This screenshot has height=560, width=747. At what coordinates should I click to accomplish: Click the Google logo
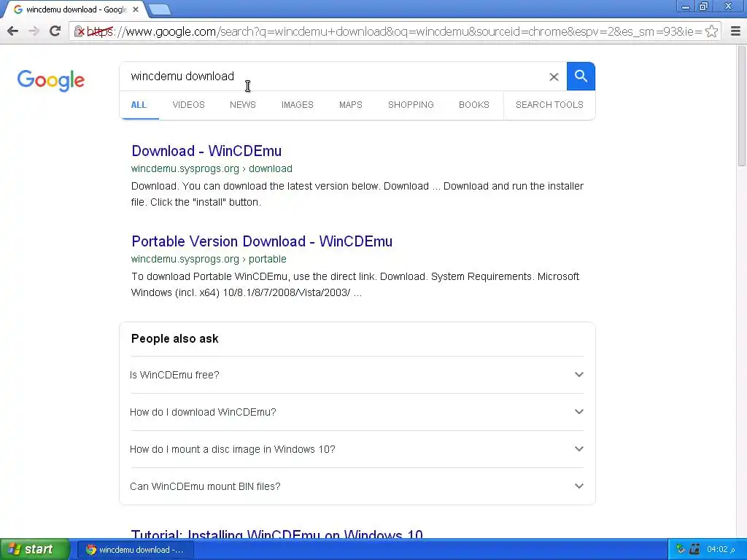tap(50, 80)
